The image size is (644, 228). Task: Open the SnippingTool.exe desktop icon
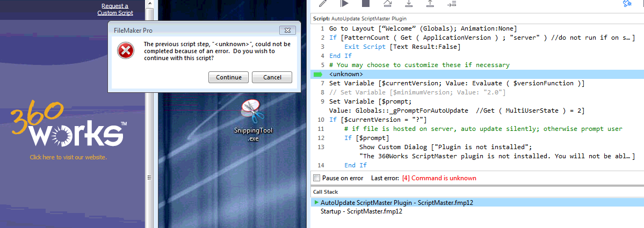coord(254,119)
